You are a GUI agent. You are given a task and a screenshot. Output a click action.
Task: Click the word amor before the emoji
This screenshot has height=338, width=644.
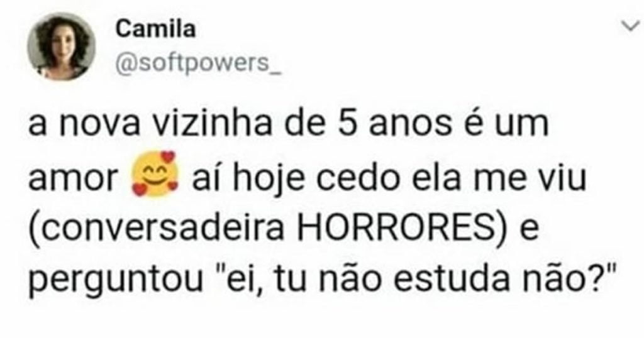(x=73, y=179)
